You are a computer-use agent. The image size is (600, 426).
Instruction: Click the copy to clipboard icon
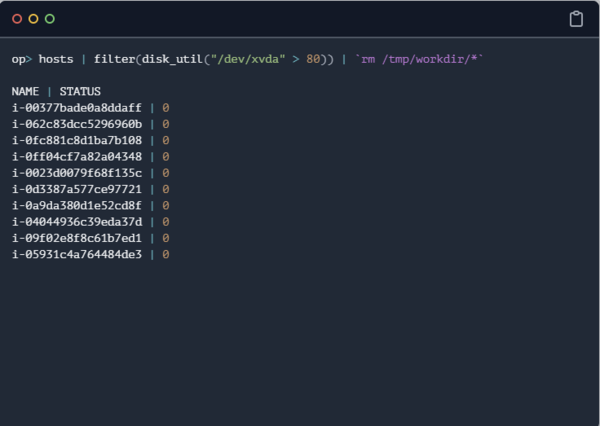click(x=576, y=19)
